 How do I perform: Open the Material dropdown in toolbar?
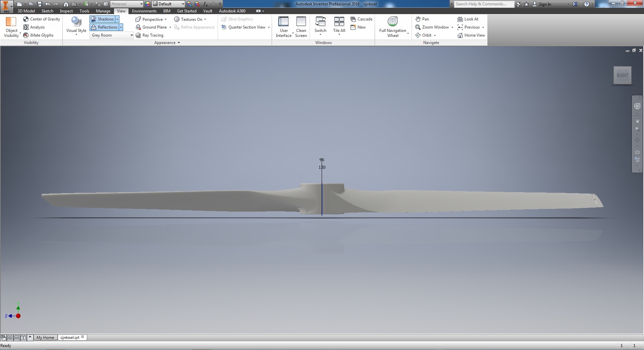(x=127, y=4)
